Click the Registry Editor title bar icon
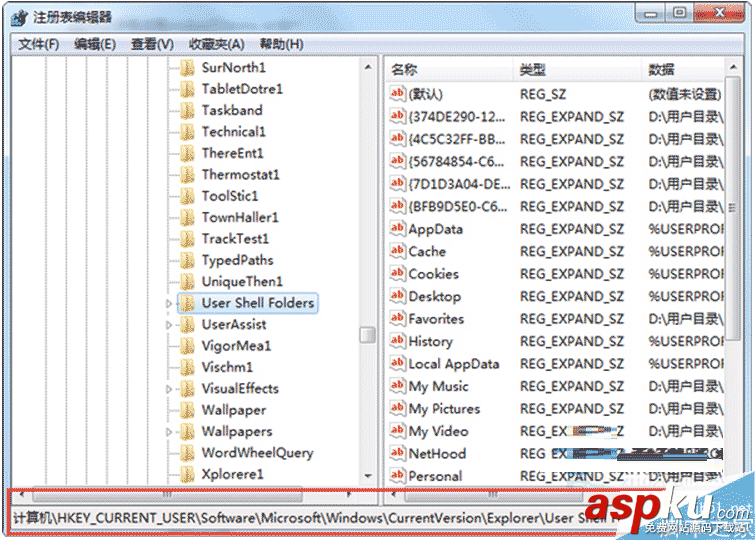The height and width of the screenshot is (540, 755). point(20,18)
